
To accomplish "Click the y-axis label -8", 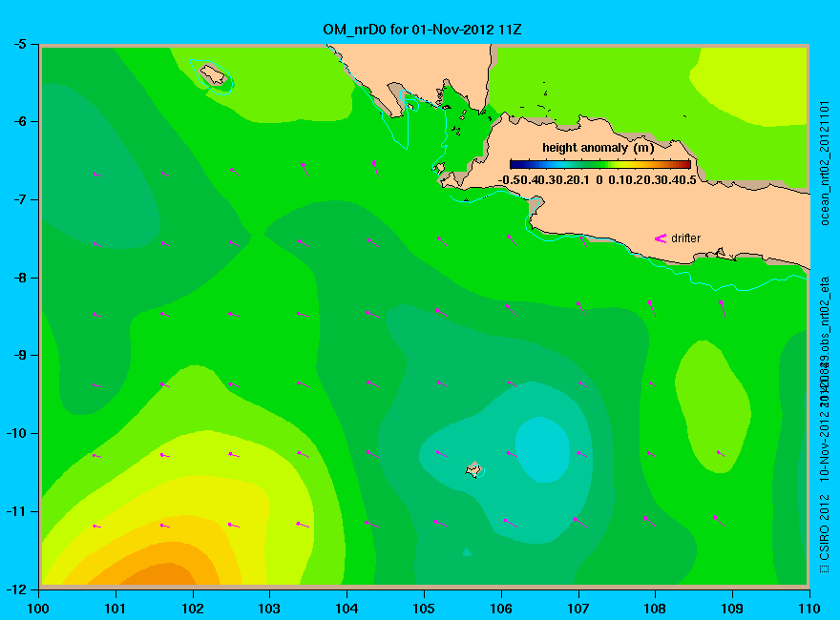I will click(19, 278).
